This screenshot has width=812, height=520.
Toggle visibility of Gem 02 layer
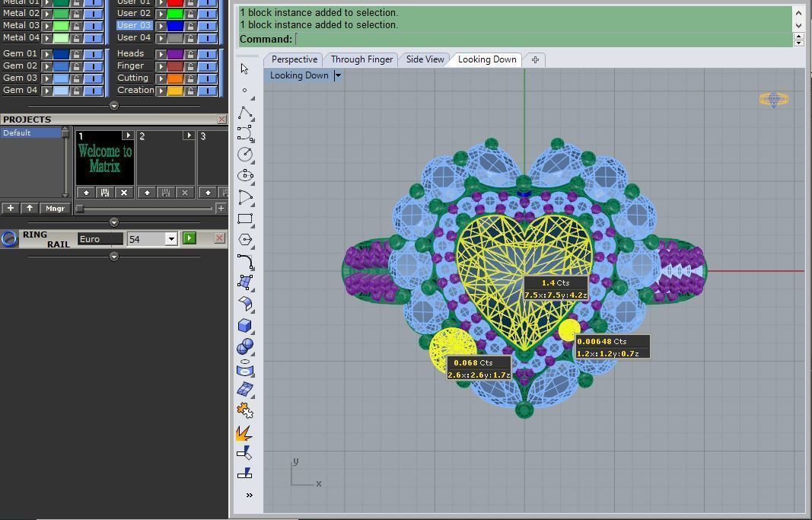tap(93, 66)
